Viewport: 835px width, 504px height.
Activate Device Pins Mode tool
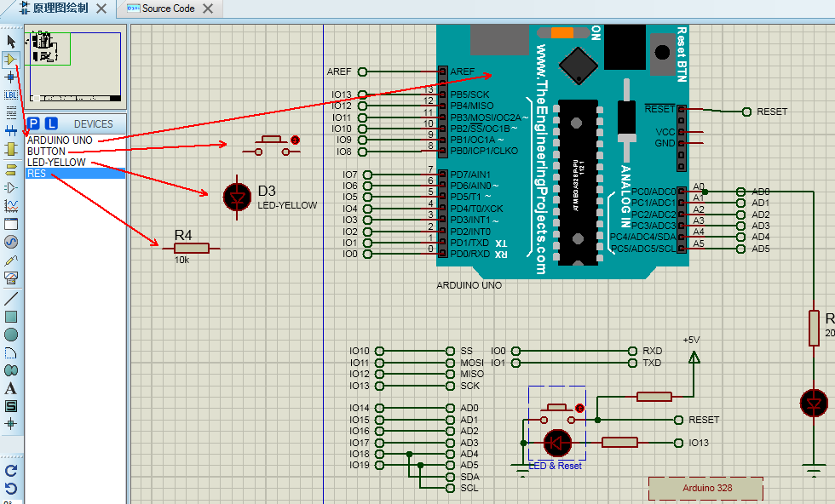[10, 188]
